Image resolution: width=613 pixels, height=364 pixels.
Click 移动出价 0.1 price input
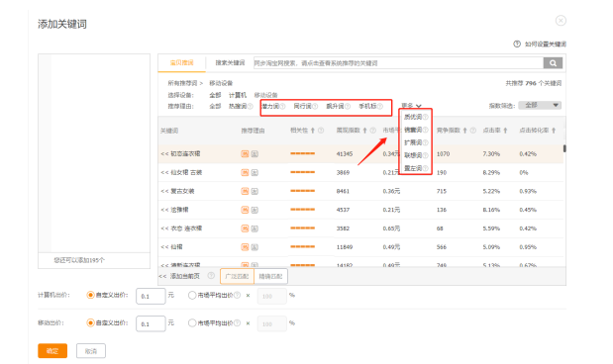click(151, 323)
